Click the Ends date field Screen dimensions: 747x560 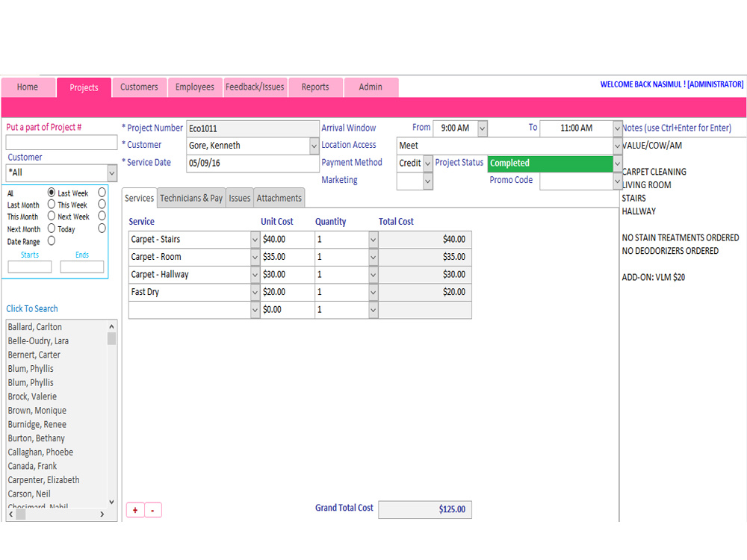point(82,267)
